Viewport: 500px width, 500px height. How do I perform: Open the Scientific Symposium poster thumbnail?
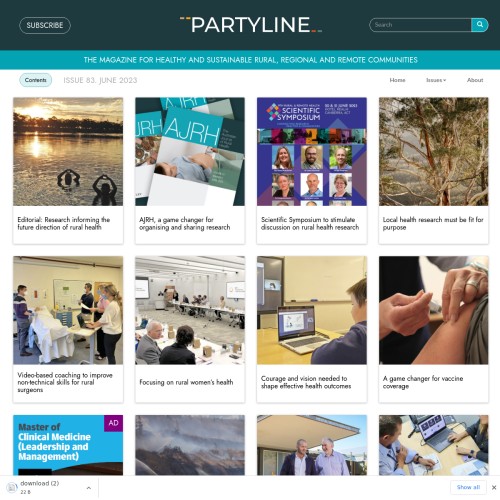point(312,151)
